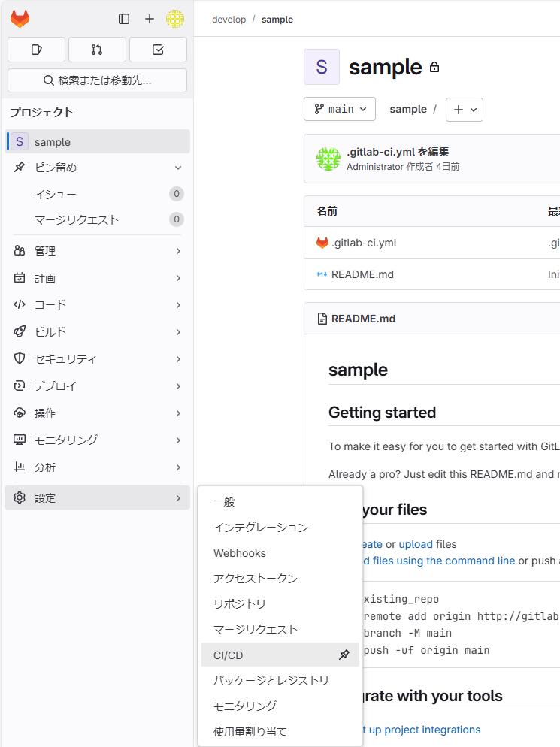This screenshot has height=747, width=560.
Task: Toggle the sidebar collapse icon
Action: [x=124, y=19]
